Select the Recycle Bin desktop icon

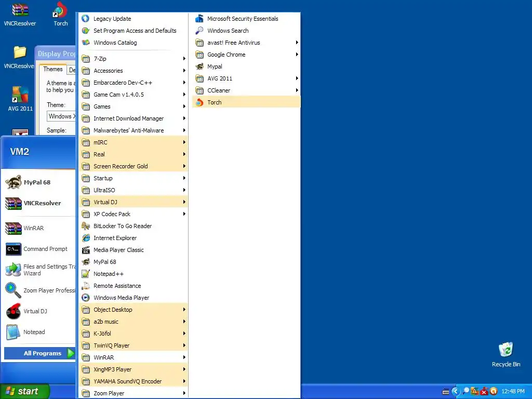point(506,354)
